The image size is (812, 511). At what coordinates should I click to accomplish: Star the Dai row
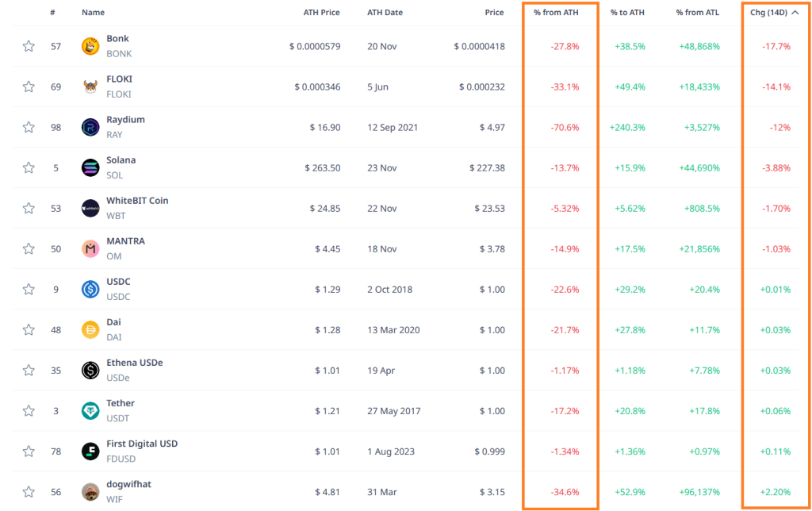(29, 329)
